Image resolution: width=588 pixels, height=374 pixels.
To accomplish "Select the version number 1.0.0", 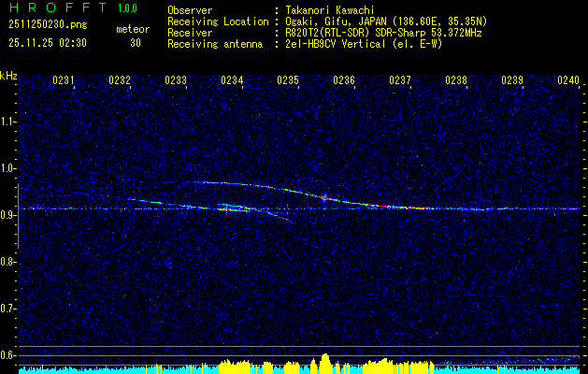I will coord(127,7).
